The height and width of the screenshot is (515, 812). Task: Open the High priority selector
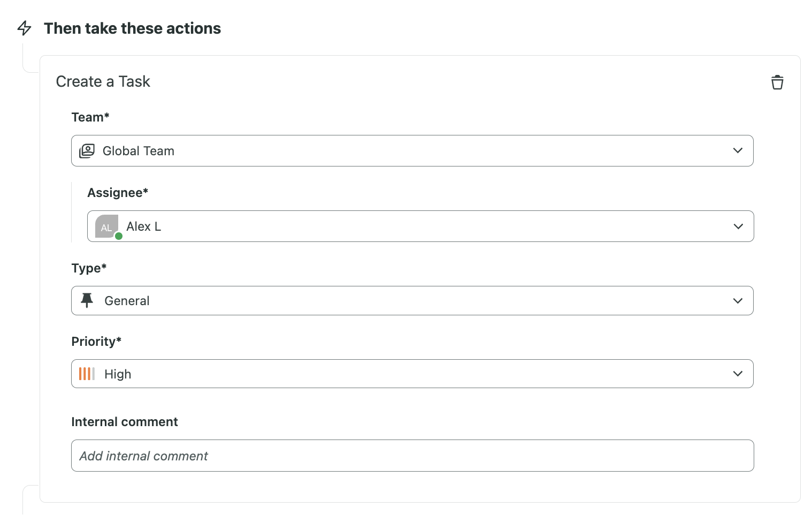coord(412,374)
